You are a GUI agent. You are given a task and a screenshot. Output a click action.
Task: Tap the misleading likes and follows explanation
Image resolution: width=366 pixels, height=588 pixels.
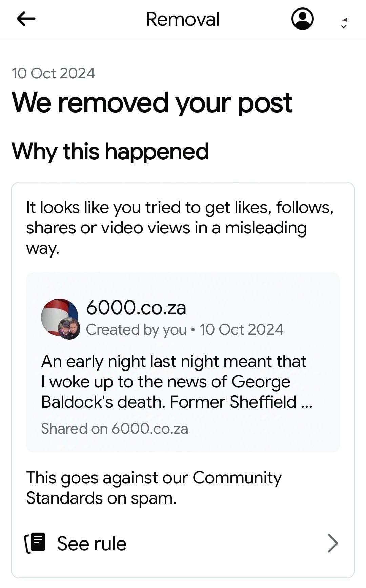tap(180, 227)
